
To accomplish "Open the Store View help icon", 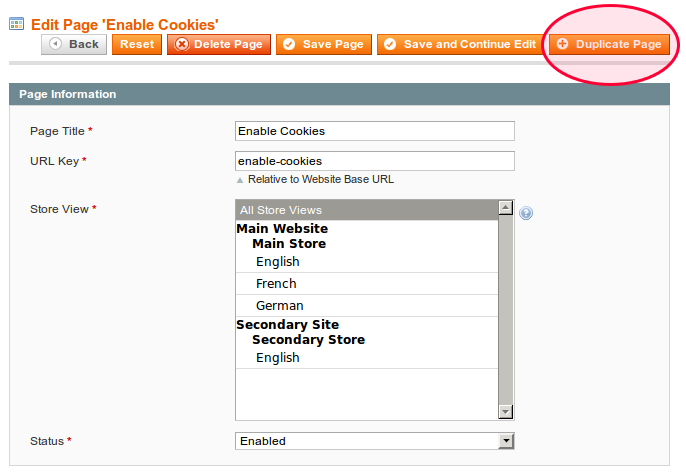I will (526, 213).
